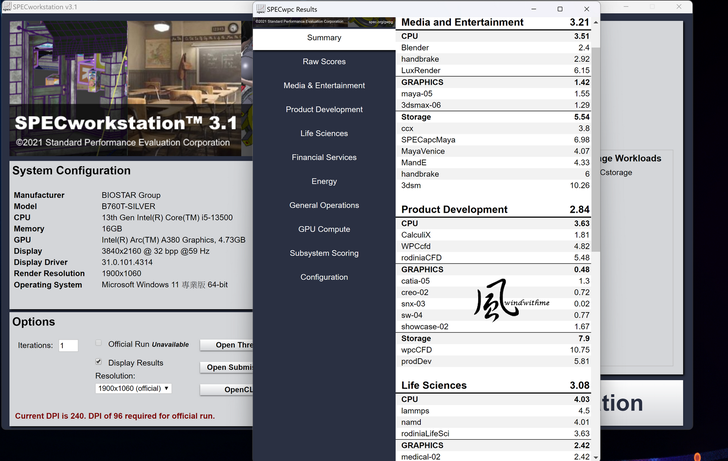728x461 pixels.
Task: Select the wpcCFD 10.75 row
Action: (x=495, y=350)
